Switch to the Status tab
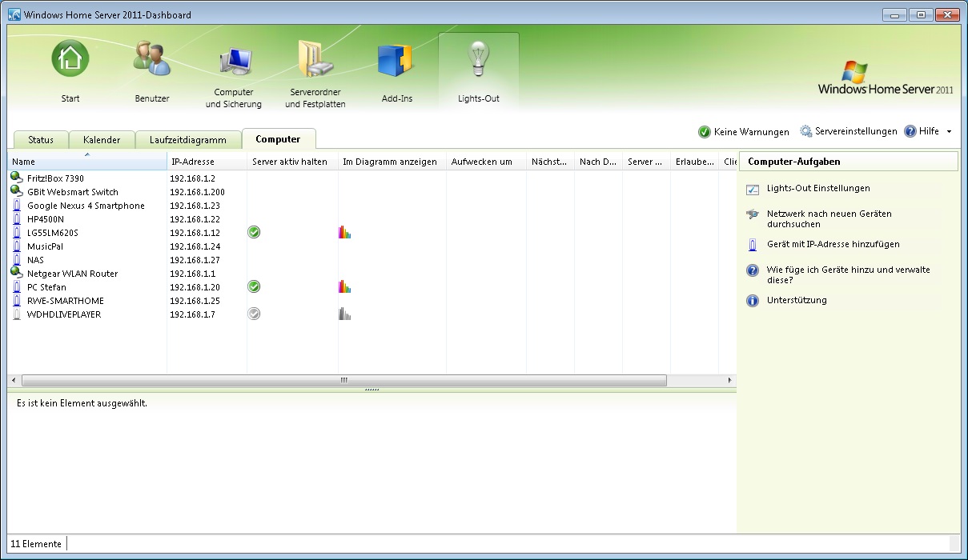Image resolution: width=968 pixels, height=560 pixels. (x=41, y=140)
